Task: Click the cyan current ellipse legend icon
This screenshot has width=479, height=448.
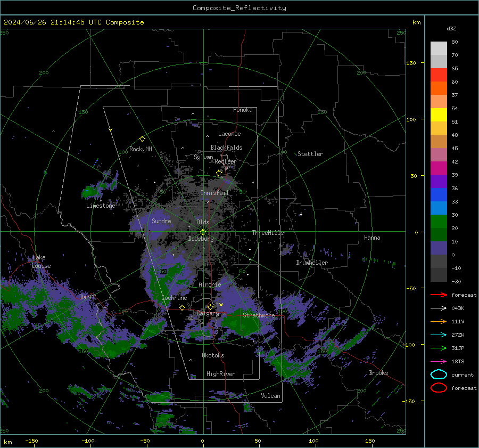Action: pos(439,374)
